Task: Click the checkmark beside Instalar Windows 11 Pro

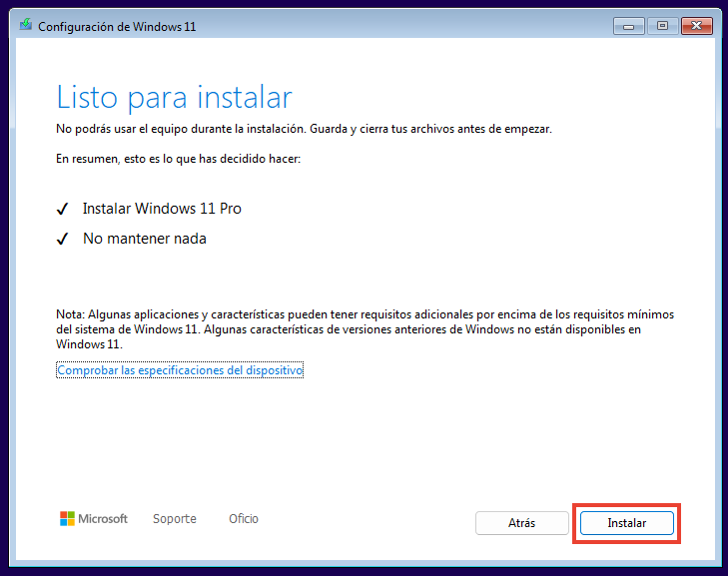Action: [62, 210]
